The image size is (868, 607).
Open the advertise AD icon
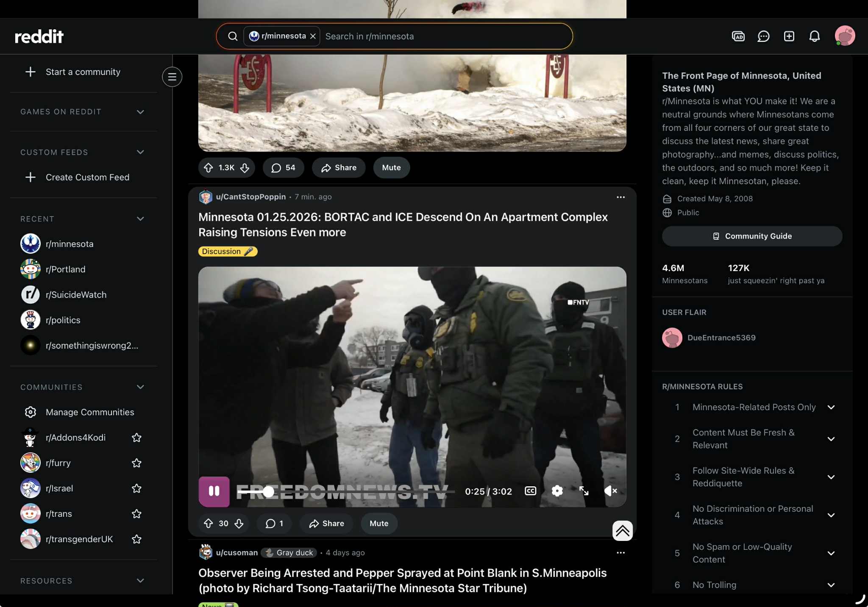[738, 36]
